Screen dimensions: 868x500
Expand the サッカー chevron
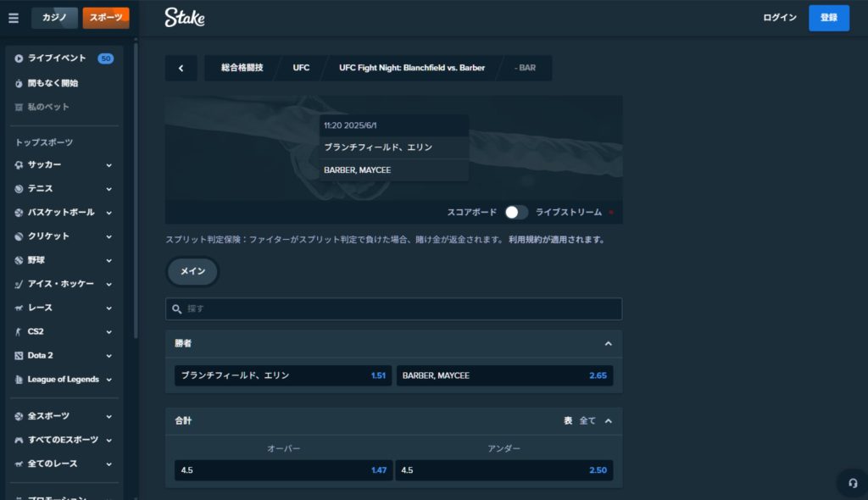point(109,165)
